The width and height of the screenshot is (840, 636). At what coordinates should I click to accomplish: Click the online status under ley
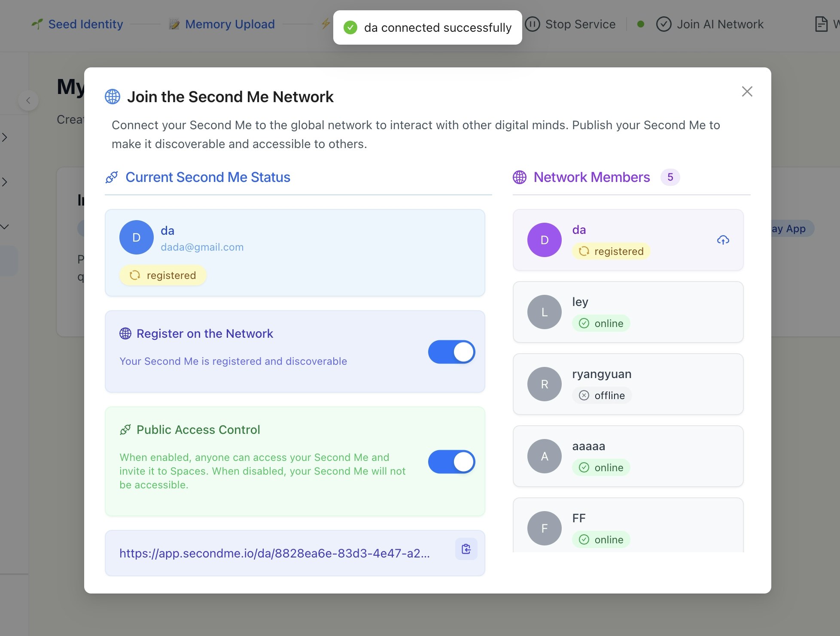pos(601,323)
